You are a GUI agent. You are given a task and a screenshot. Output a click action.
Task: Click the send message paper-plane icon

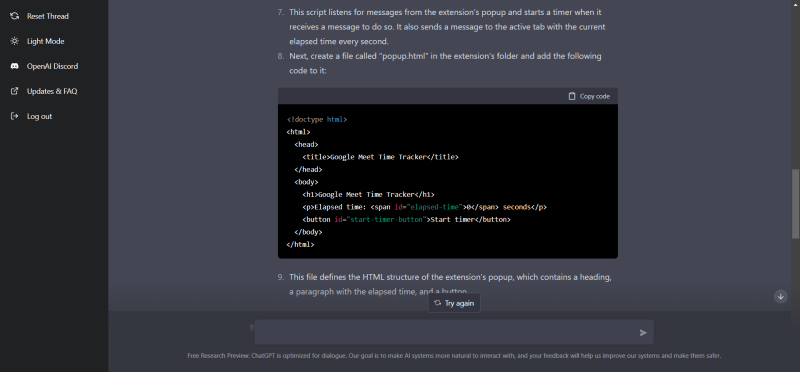point(643,333)
